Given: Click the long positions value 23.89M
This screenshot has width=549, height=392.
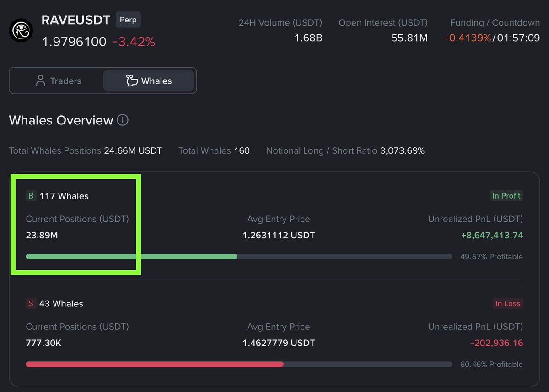Looking at the screenshot, I should (x=42, y=236).
